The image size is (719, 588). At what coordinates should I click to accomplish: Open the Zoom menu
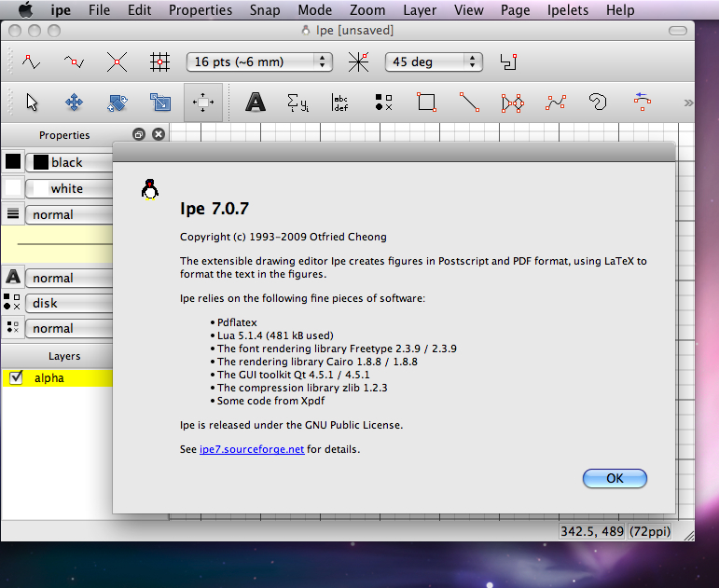point(367,10)
